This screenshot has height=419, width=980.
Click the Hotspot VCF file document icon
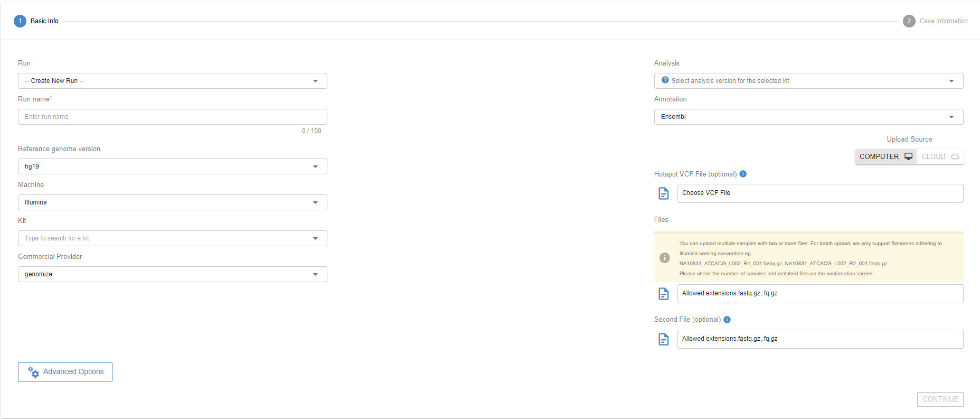coord(664,193)
